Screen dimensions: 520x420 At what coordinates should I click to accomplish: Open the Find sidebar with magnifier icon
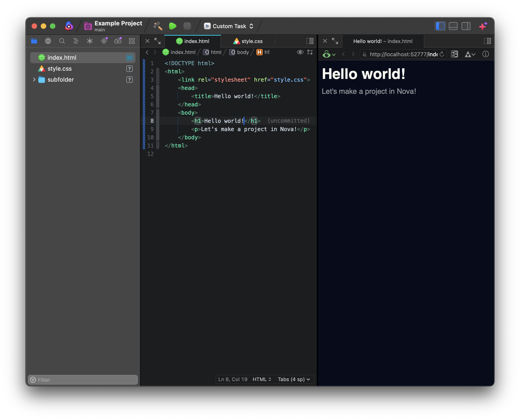[x=62, y=41]
